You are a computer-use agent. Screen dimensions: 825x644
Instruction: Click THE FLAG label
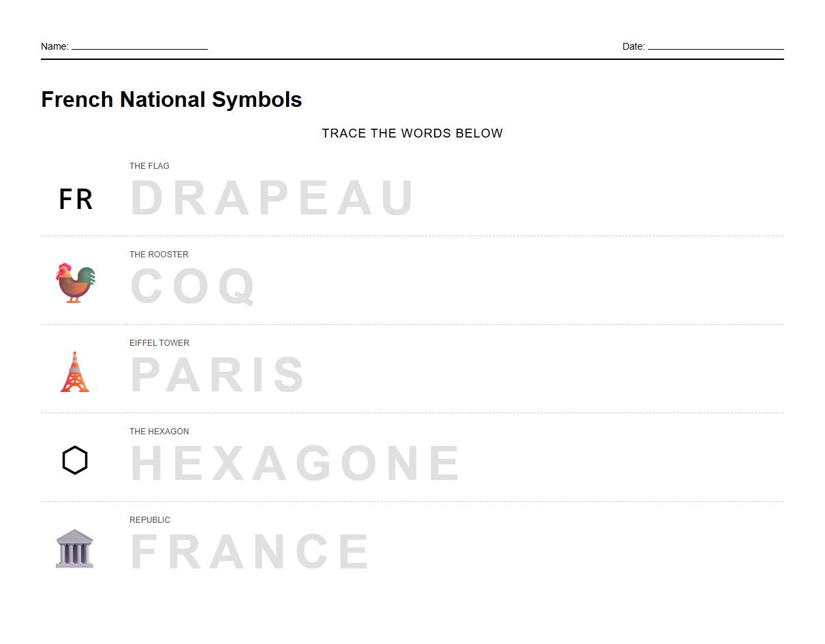click(x=149, y=165)
